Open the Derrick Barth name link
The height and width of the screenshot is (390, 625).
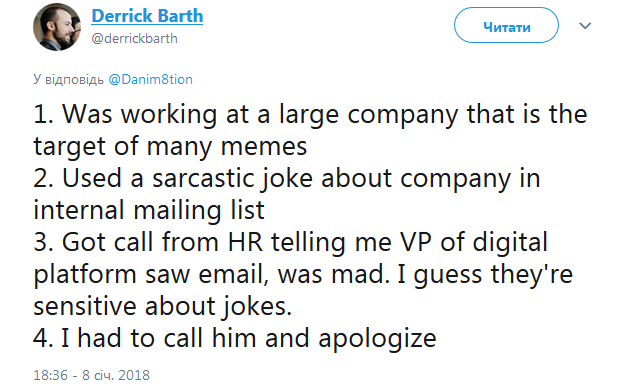tap(147, 16)
